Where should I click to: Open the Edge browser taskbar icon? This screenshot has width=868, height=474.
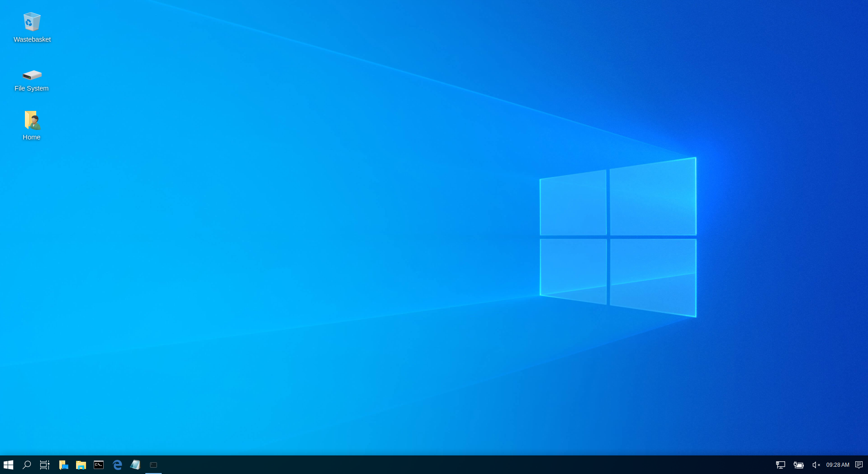pos(117,465)
